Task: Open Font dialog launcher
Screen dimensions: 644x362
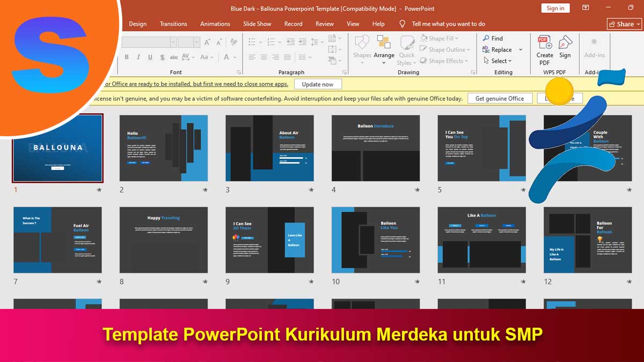Action: (x=239, y=72)
